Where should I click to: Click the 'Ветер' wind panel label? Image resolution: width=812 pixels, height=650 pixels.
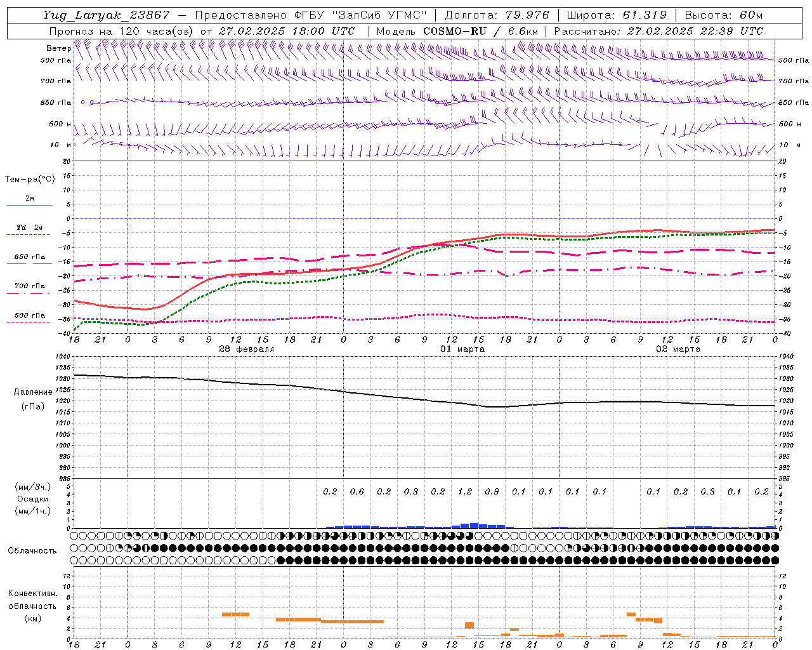click(58, 48)
